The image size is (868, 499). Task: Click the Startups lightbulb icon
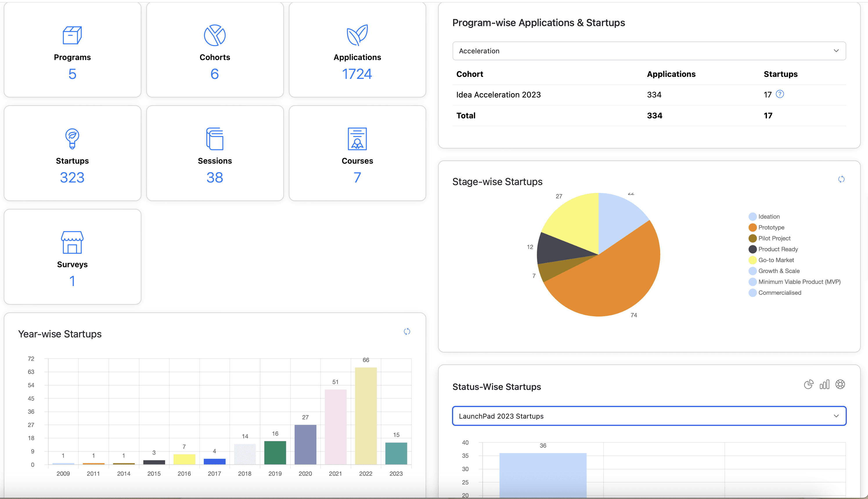pyautogui.click(x=72, y=139)
